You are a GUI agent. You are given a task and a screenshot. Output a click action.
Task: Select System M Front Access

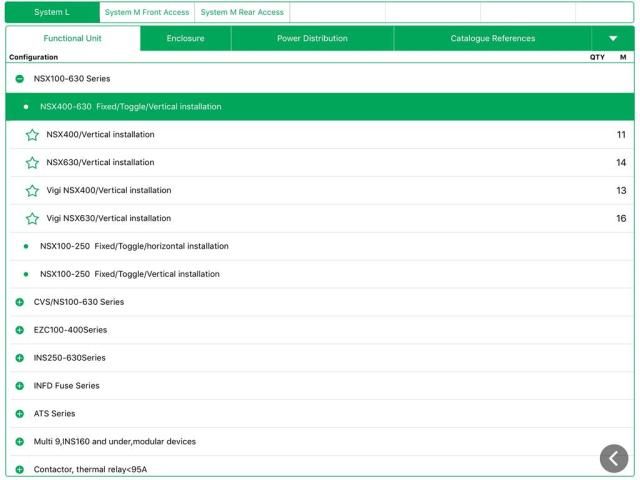(x=146, y=13)
